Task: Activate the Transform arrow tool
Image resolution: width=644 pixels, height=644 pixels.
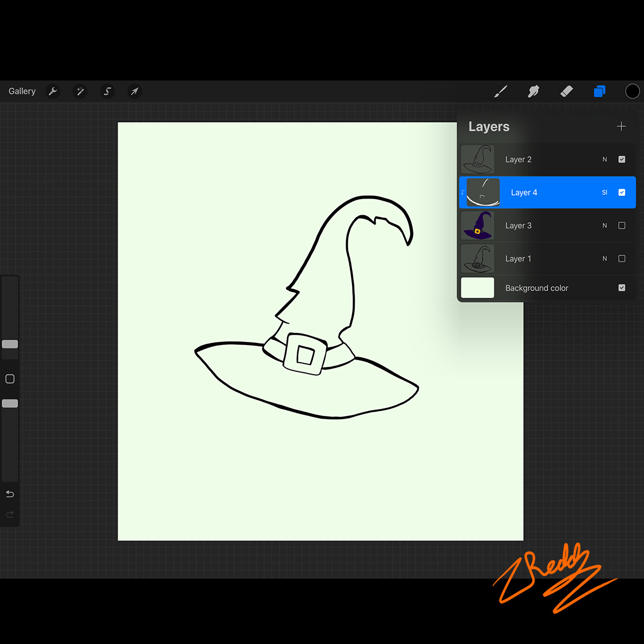Action: tap(135, 91)
